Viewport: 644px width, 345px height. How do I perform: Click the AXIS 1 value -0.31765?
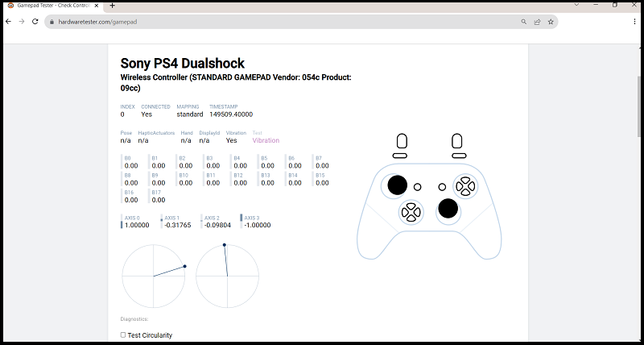(x=177, y=226)
